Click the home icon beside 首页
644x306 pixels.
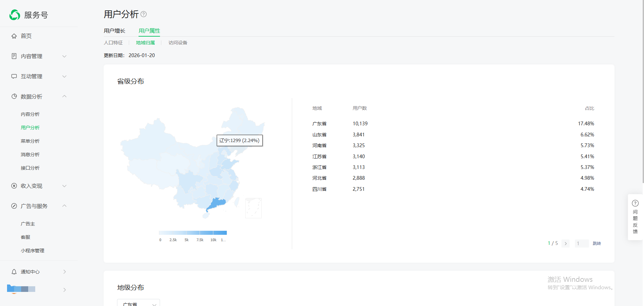coord(14,36)
